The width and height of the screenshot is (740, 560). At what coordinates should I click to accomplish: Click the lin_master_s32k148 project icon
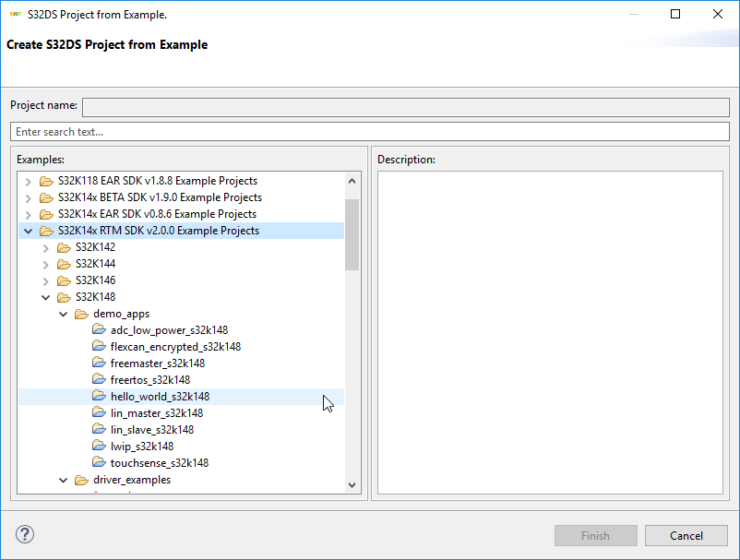point(99,412)
